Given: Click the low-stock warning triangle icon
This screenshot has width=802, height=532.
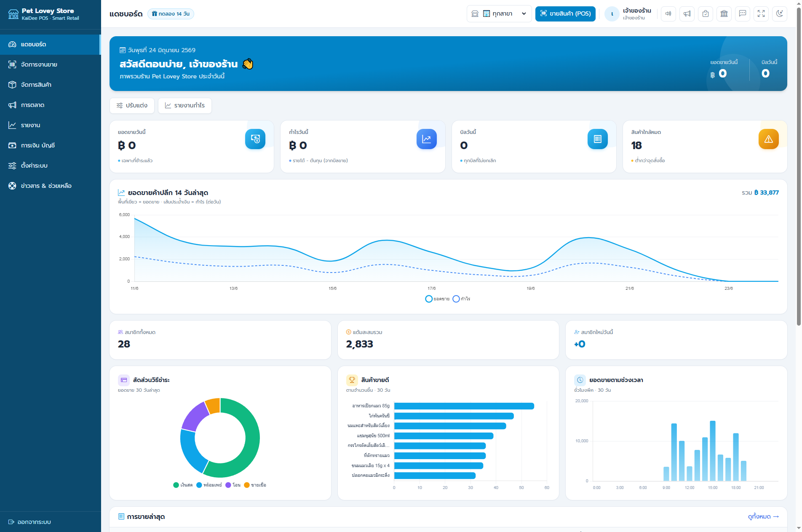Looking at the screenshot, I should tap(768, 139).
